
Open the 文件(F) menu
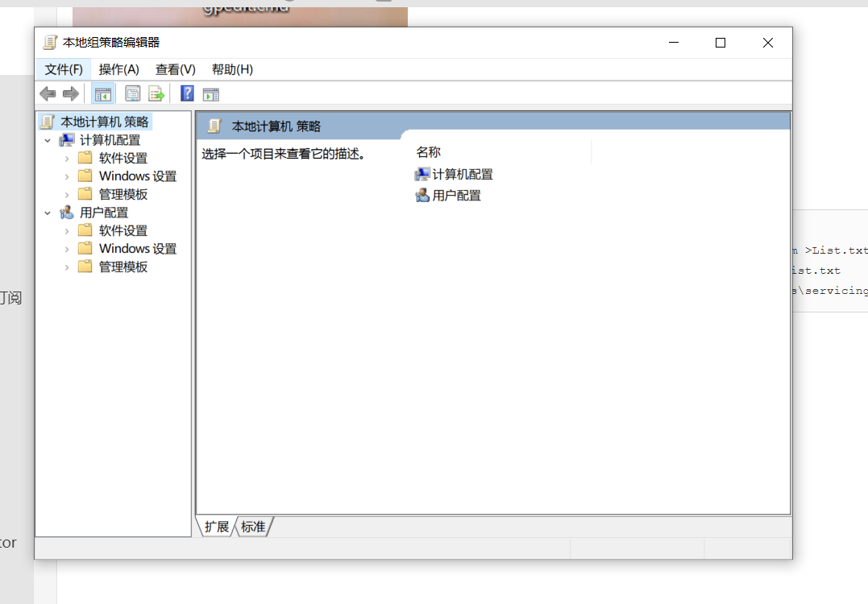click(64, 70)
